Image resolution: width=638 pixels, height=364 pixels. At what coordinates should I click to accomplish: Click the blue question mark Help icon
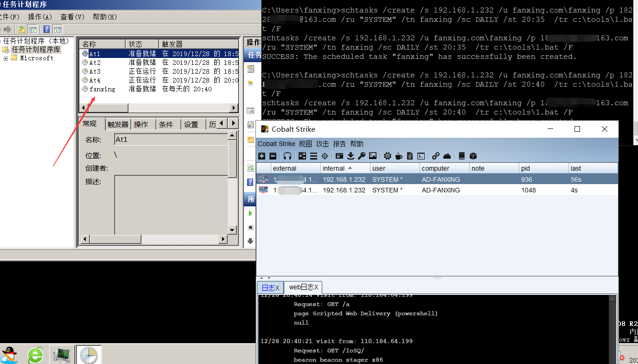(x=46, y=29)
